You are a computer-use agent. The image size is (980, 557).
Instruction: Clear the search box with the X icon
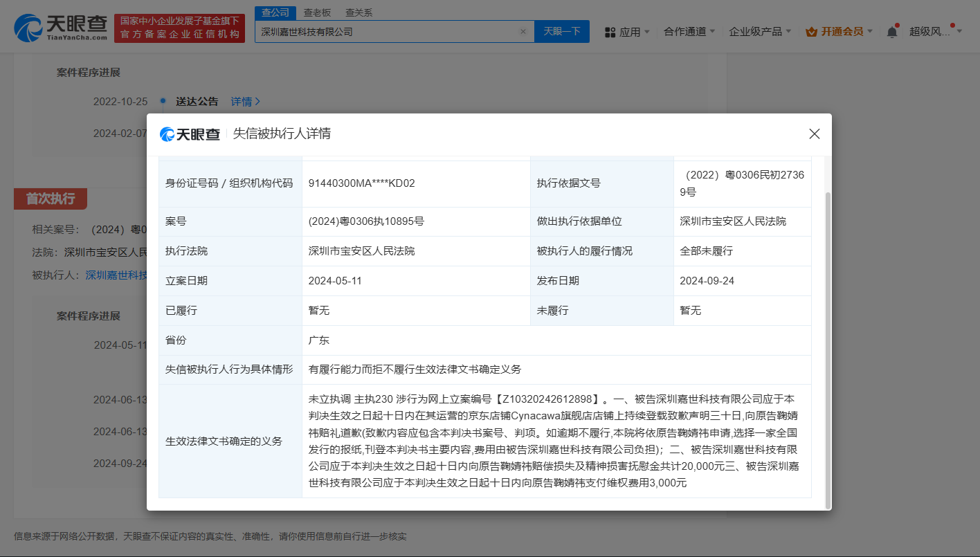(x=523, y=31)
